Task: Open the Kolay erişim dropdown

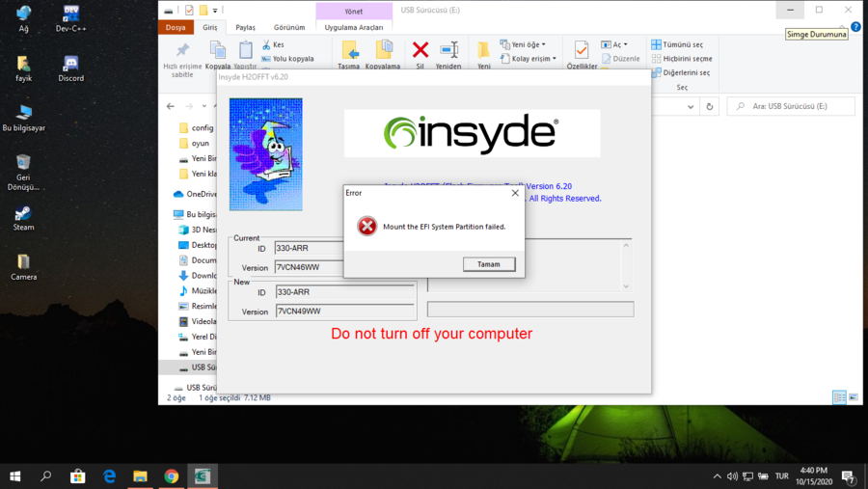Action: tap(529, 59)
